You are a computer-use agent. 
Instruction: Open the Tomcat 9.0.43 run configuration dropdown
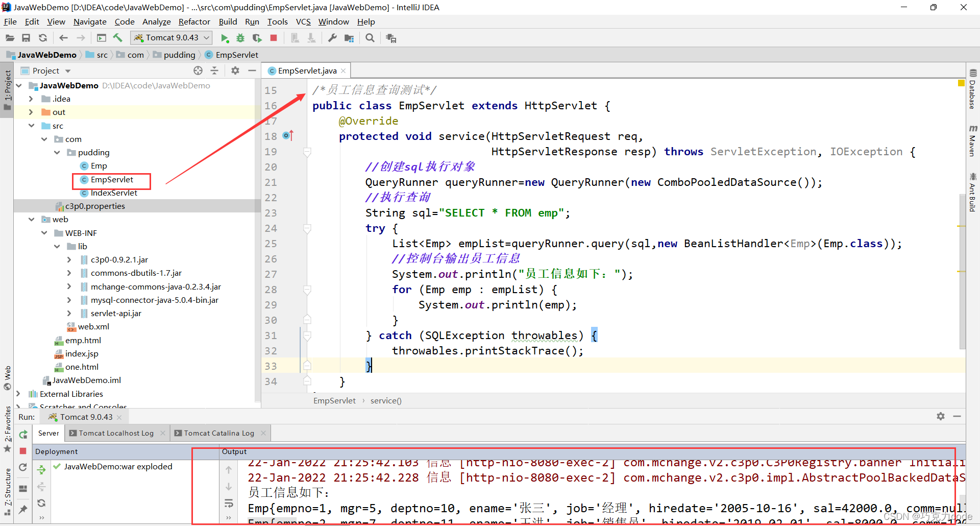click(171, 38)
